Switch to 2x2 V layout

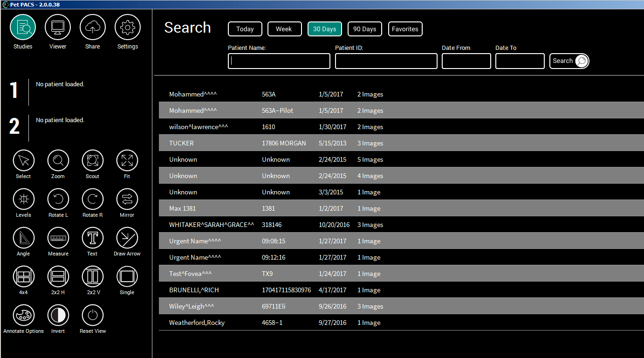point(93,277)
